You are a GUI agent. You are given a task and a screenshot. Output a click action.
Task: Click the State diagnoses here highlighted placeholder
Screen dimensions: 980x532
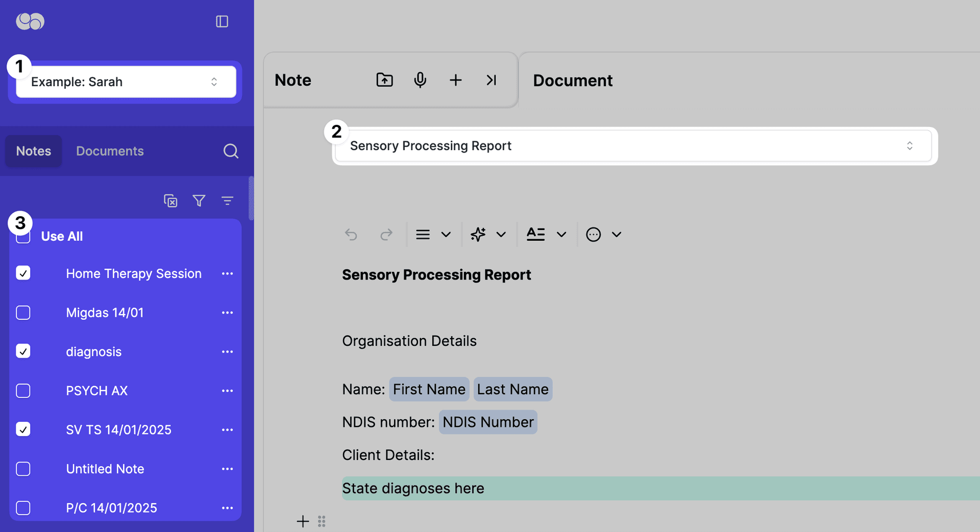[x=413, y=488]
